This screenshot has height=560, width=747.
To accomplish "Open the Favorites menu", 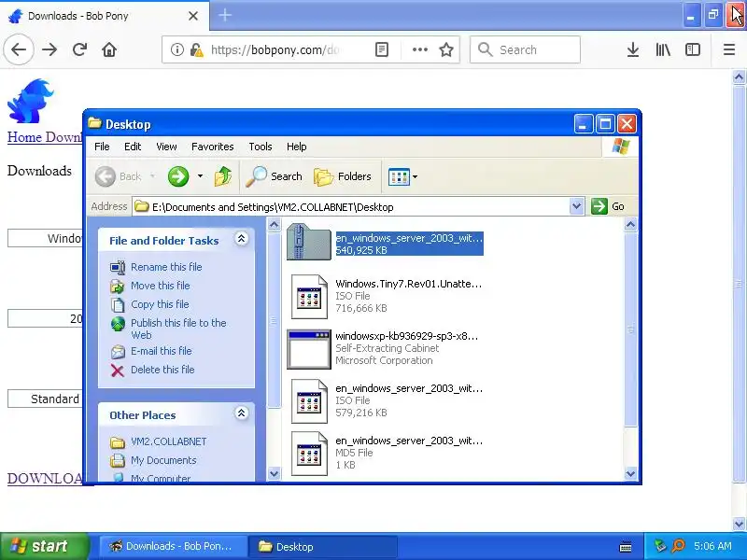I will coord(213,147).
